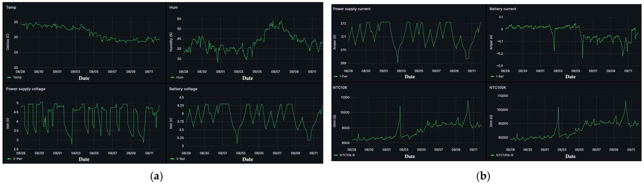Click the green NTC10k-R legend color marker
This screenshot has height=184, width=644.
336,155
